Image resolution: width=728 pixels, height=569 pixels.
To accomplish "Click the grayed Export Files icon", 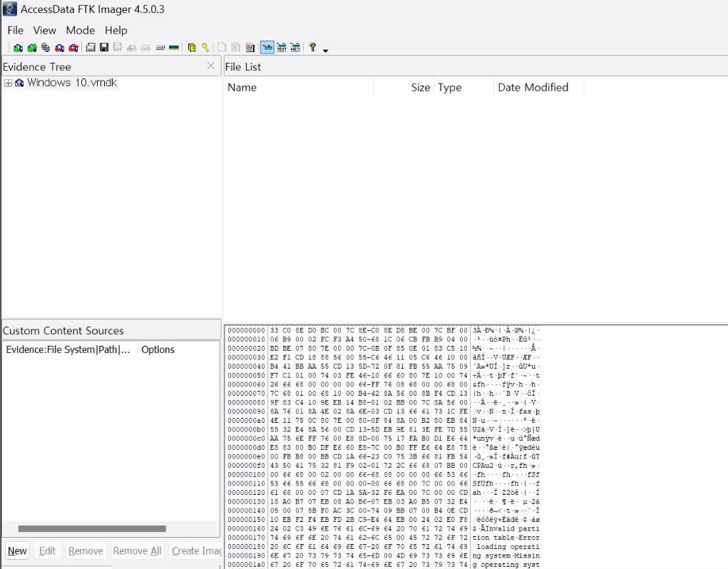I will coord(222,47).
